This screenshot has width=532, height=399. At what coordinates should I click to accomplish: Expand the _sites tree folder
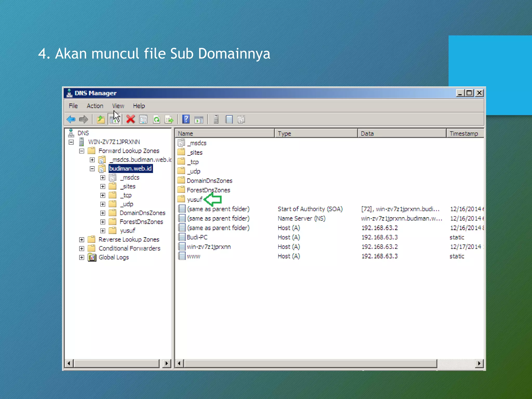pos(103,187)
